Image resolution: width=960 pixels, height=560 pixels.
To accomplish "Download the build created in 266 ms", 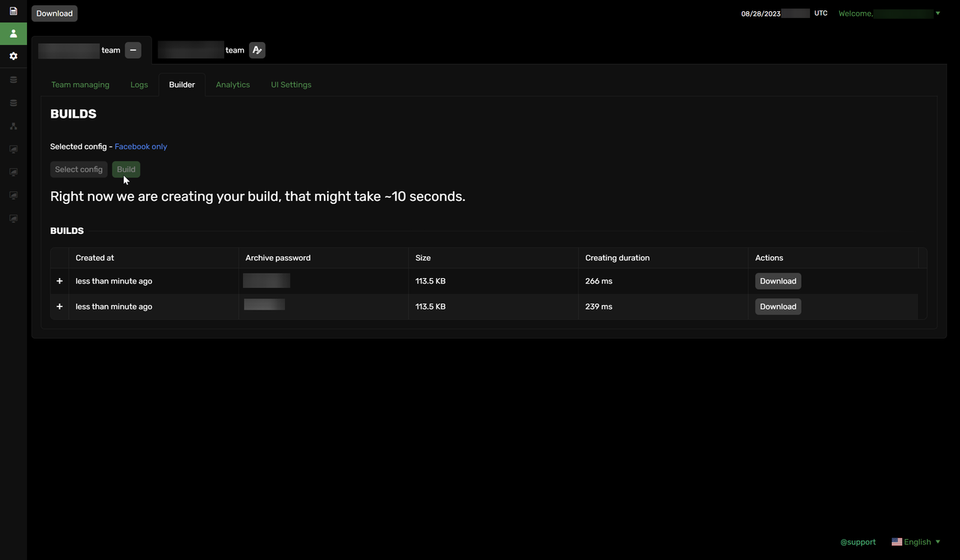I will pyautogui.click(x=778, y=281).
